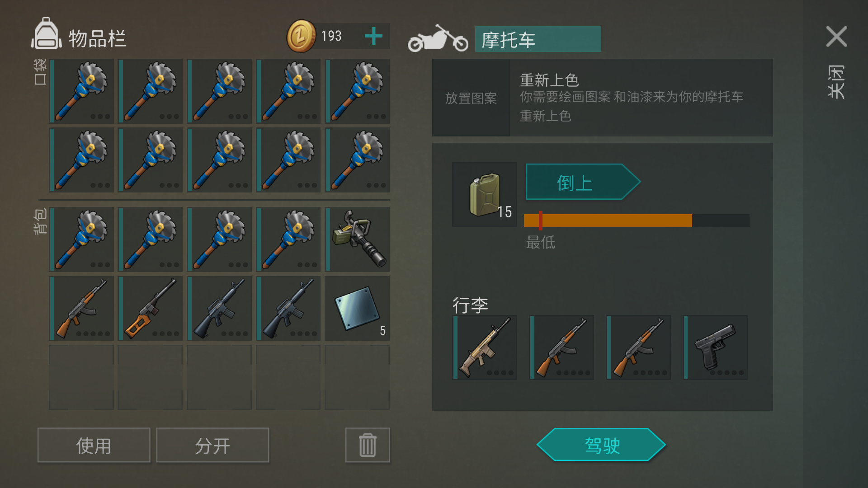Tap the 使用 (Use) button
This screenshot has height=488, width=868.
click(94, 445)
